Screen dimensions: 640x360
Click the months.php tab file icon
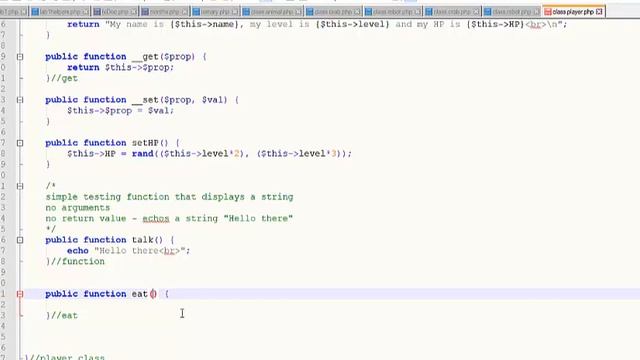coord(145,12)
